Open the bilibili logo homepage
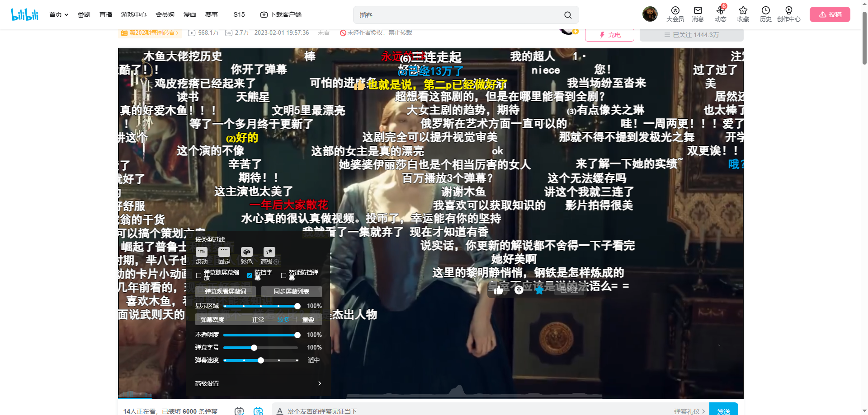The image size is (868, 415). point(25,14)
